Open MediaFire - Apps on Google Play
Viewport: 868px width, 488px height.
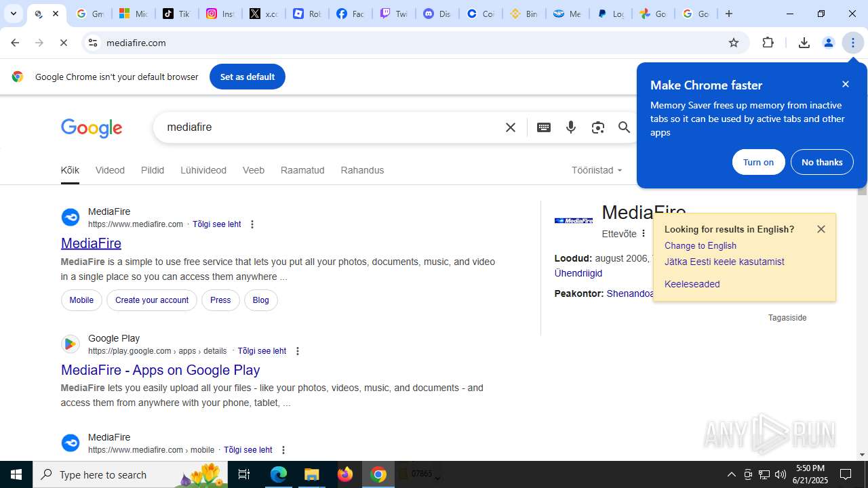(x=160, y=370)
